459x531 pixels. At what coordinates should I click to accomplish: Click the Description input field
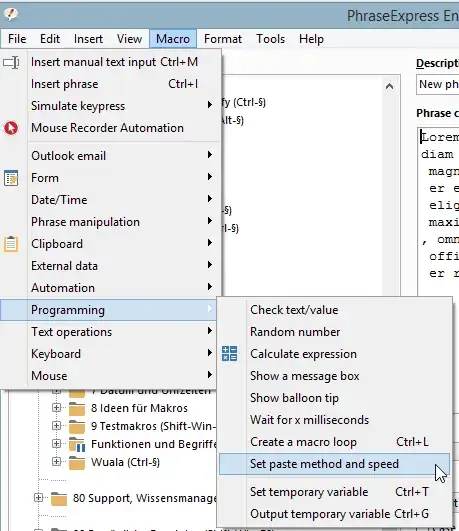coord(438,84)
